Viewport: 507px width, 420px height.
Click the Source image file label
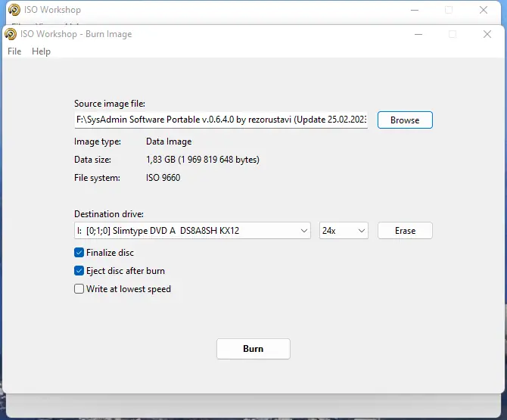110,104
